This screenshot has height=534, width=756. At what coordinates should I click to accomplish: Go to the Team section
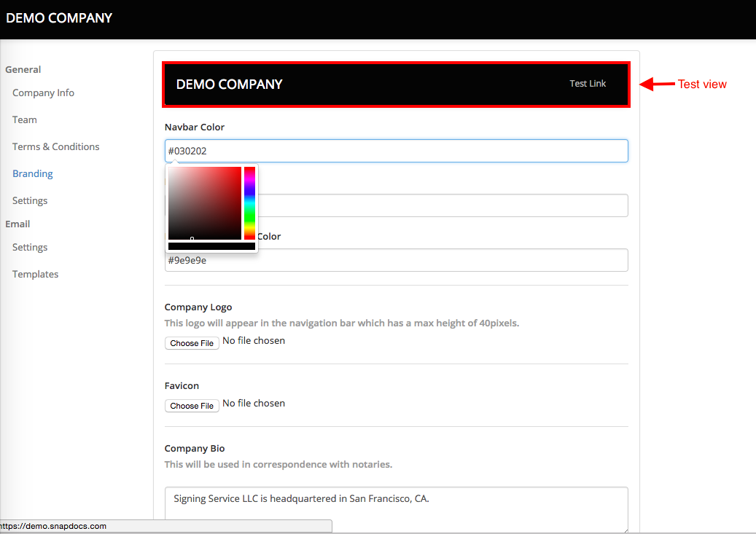25,119
